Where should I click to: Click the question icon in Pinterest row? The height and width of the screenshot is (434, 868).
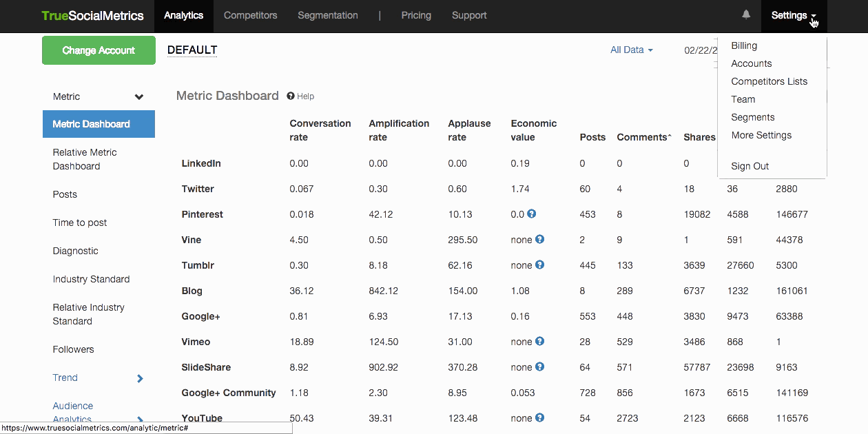(x=531, y=214)
